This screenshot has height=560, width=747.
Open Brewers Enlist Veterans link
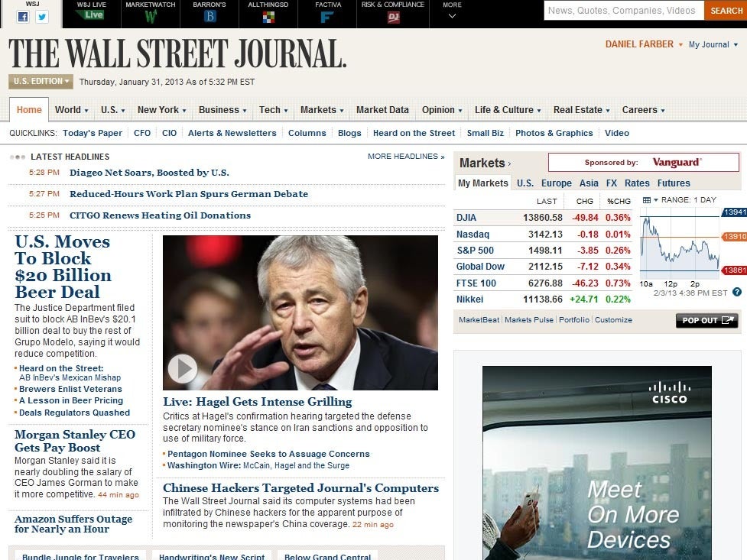(70, 389)
